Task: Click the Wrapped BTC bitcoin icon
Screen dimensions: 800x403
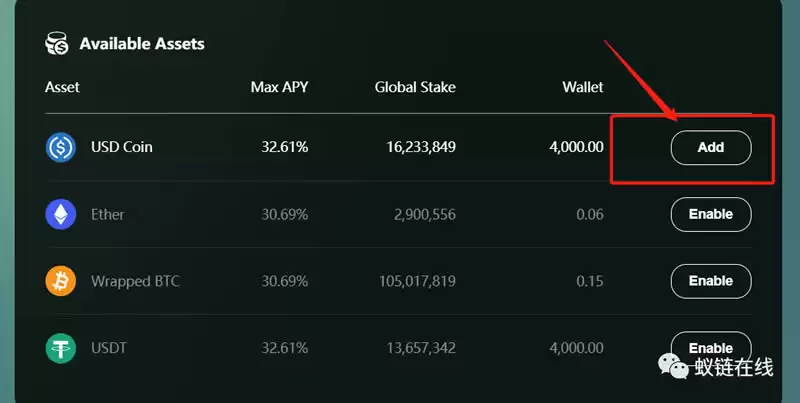Action: point(61,281)
